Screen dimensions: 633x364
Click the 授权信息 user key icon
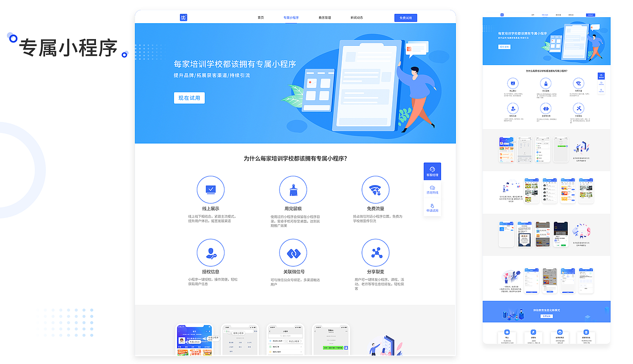point(211,253)
